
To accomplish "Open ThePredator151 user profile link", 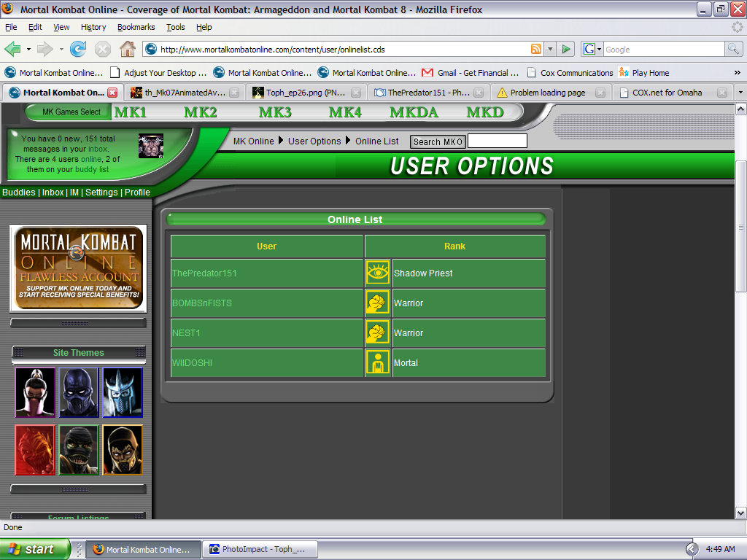I will [x=204, y=273].
